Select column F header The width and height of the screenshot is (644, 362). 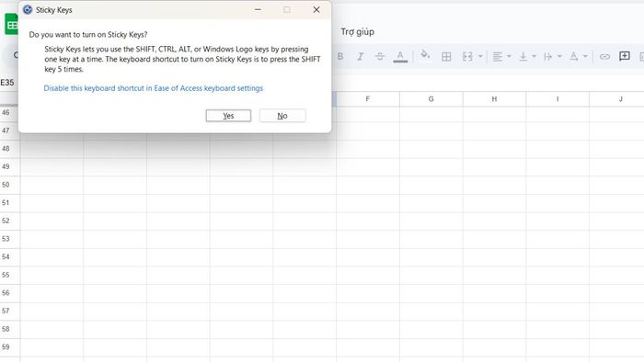368,99
